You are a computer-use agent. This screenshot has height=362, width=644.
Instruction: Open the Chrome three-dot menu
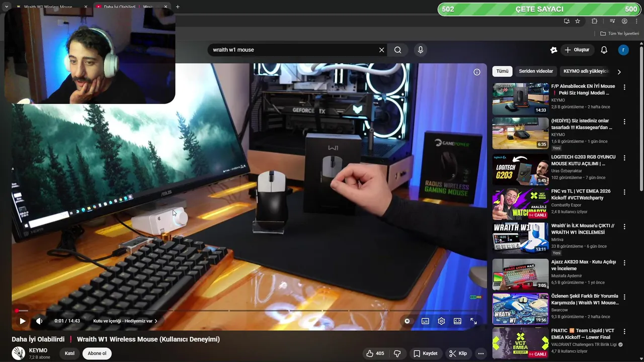click(636, 21)
